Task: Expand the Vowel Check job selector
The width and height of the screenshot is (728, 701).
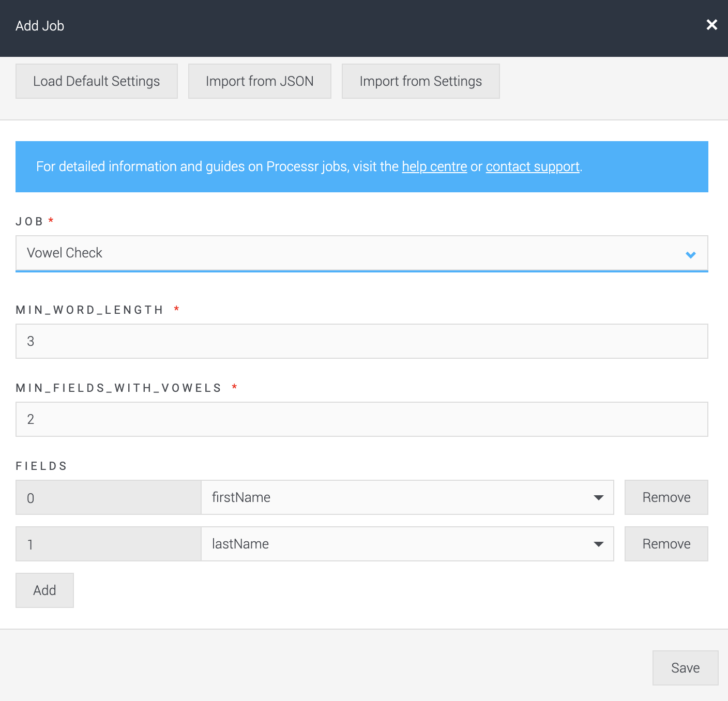Action: click(362, 253)
